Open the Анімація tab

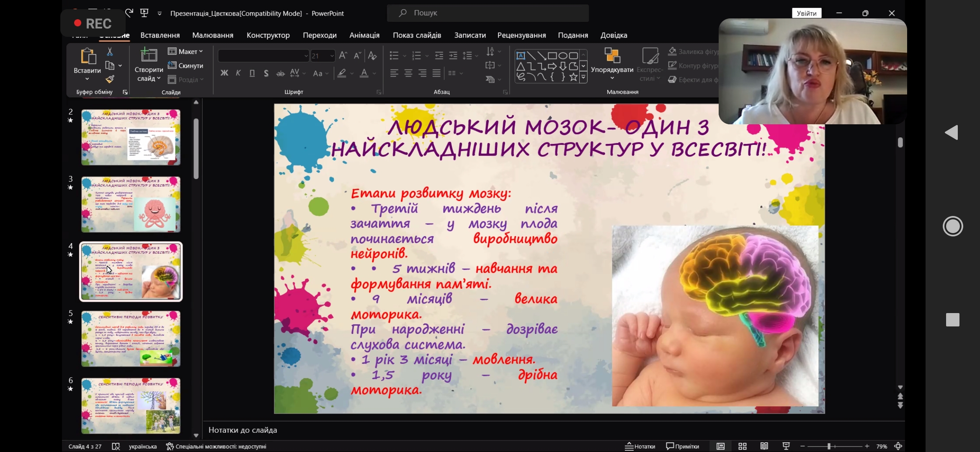click(364, 35)
